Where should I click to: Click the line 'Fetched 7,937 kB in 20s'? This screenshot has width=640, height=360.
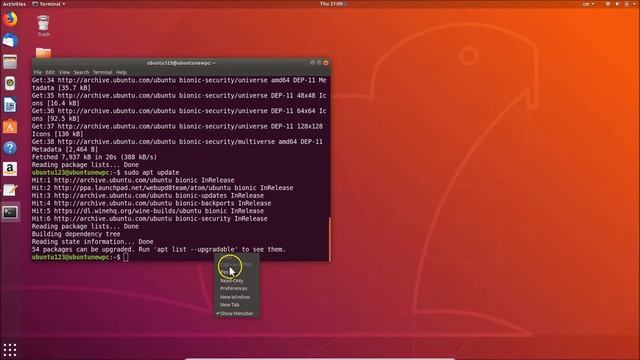tap(94, 157)
